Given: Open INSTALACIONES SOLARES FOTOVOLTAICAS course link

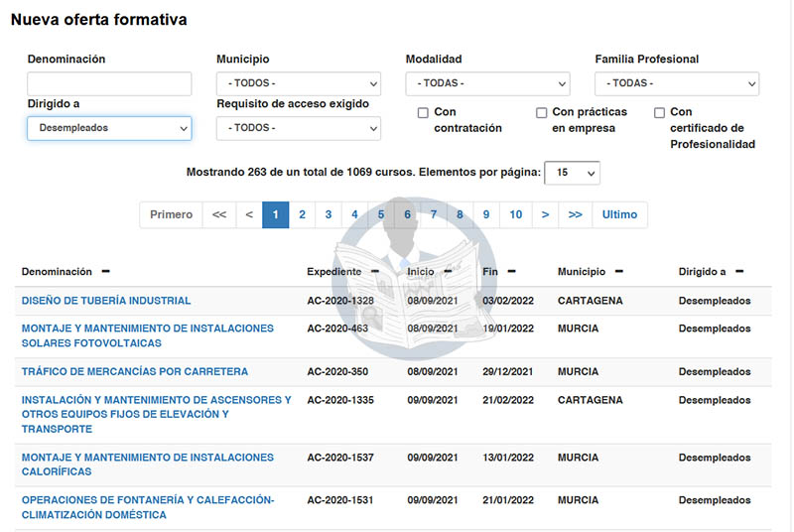Looking at the screenshot, I should (147, 335).
